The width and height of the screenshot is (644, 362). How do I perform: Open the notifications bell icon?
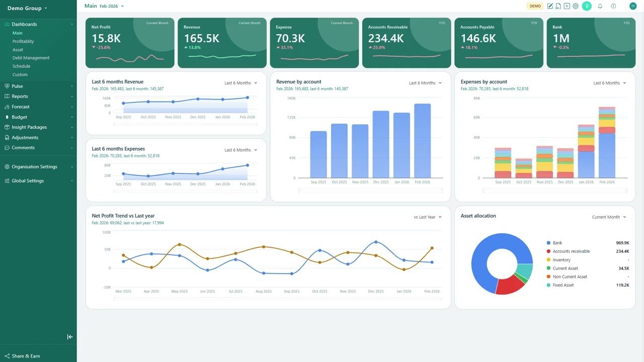pyautogui.click(x=600, y=6)
